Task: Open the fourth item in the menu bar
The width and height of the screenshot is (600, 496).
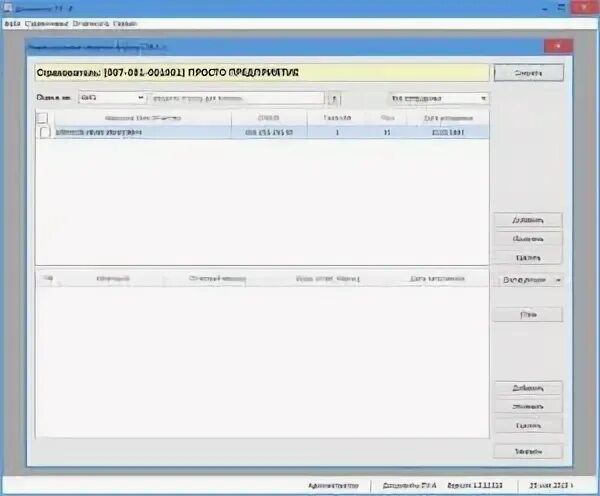Action: pos(125,24)
